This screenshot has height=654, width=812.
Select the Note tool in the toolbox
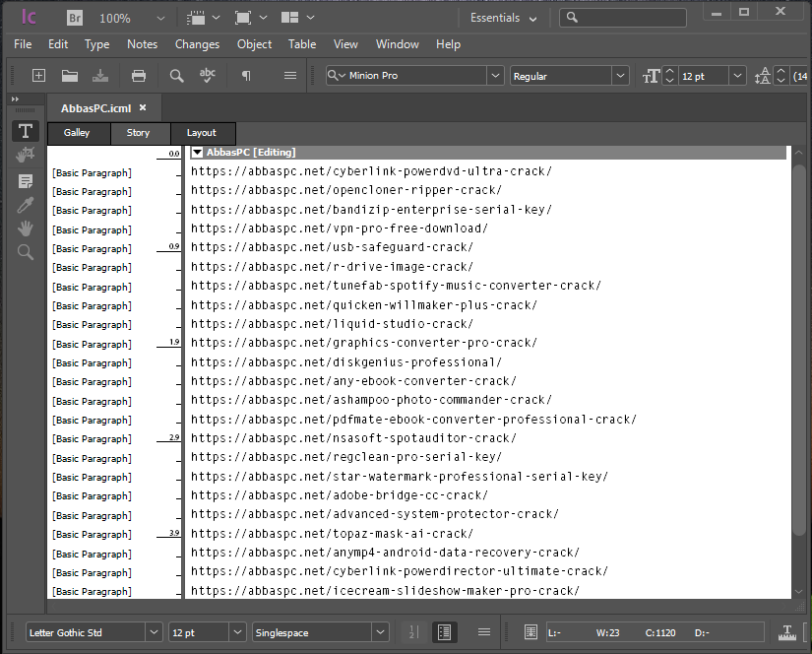[26, 181]
